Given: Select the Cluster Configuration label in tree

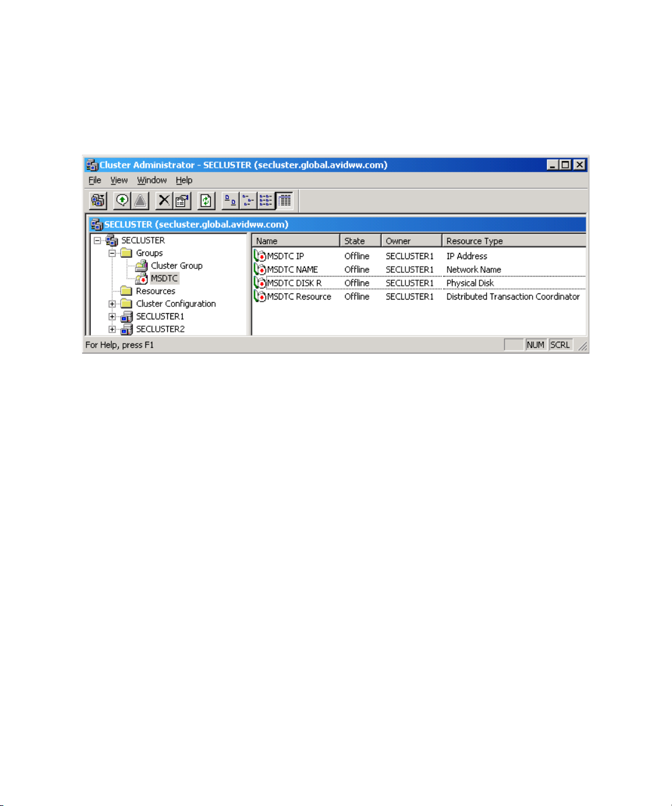Looking at the screenshot, I should (x=176, y=304).
